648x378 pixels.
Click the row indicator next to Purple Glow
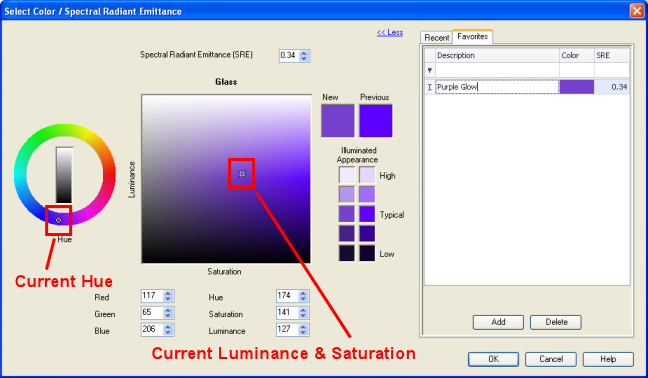[430, 87]
